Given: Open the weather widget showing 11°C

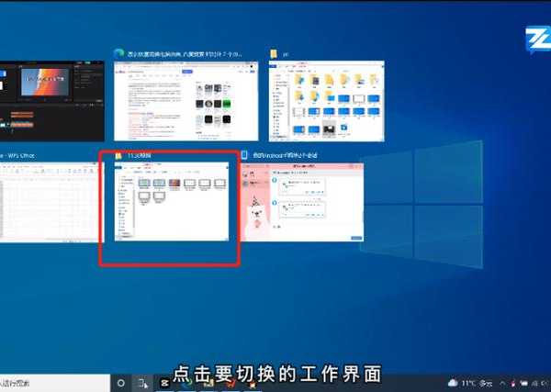Looking at the screenshot, I should click(470, 383).
